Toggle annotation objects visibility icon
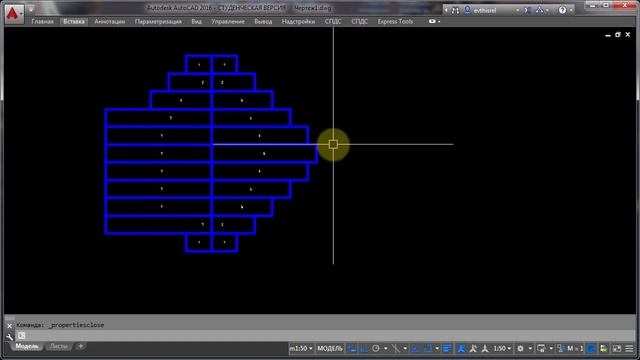The image size is (640, 360). tap(461, 348)
